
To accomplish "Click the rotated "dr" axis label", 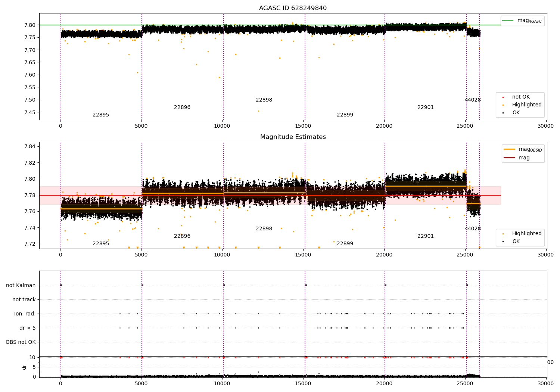I will (x=24, y=367).
